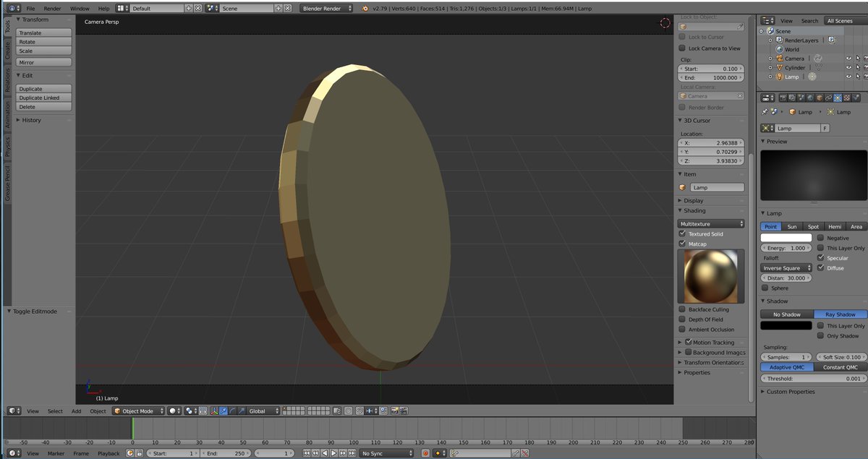The width and height of the screenshot is (868, 459).
Task: Open the View menu in the viewport header
Action: [33, 411]
